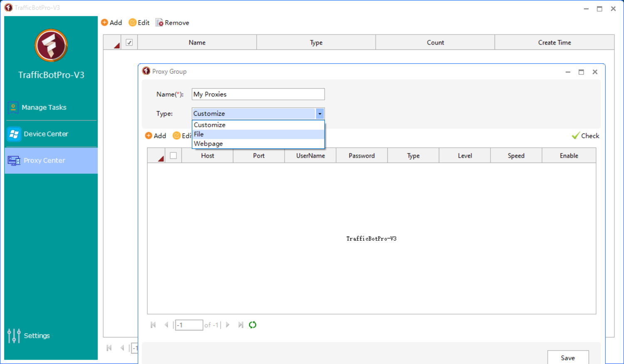Select Proxy Center in sidebar
This screenshot has height=364, width=624.
[51, 161]
